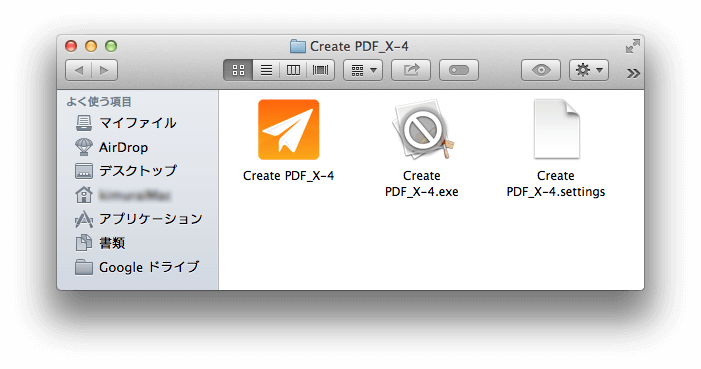Select the Create PDF_X-4 orange app icon
Image resolution: width=701 pixels, height=369 pixels.
pyautogui.click(x=288, y=129)
